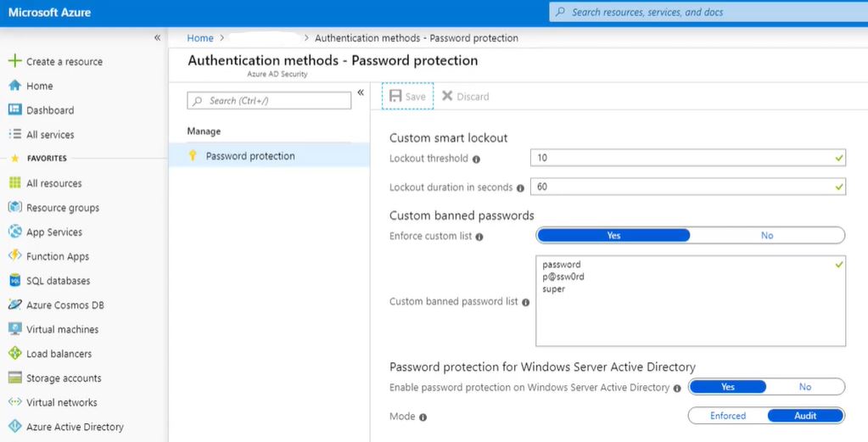Open All services in the sidebar
Image resolution: width=868 pixels, height=442 pixels.
click(49, 135)
